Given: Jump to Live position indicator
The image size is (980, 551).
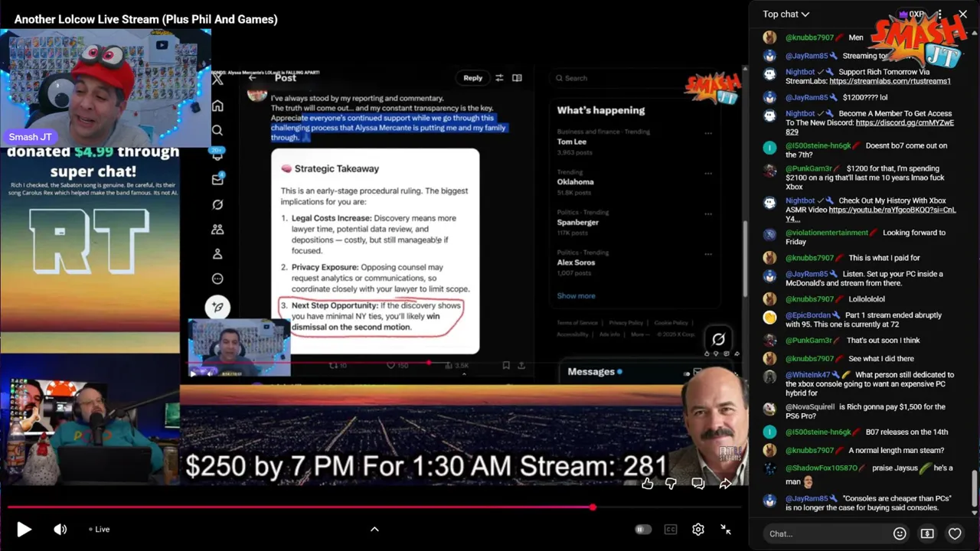Looking at the screenshot, I should [99, 529].
